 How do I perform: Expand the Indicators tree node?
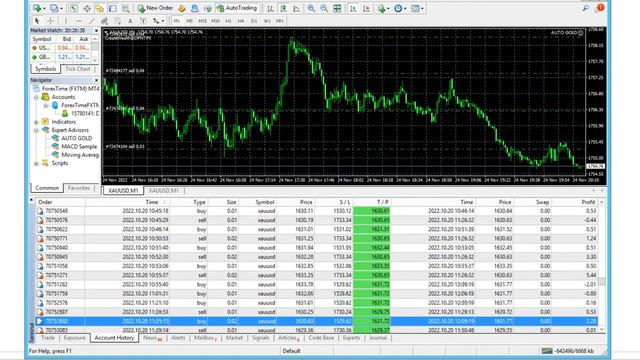tap(36, 122)
